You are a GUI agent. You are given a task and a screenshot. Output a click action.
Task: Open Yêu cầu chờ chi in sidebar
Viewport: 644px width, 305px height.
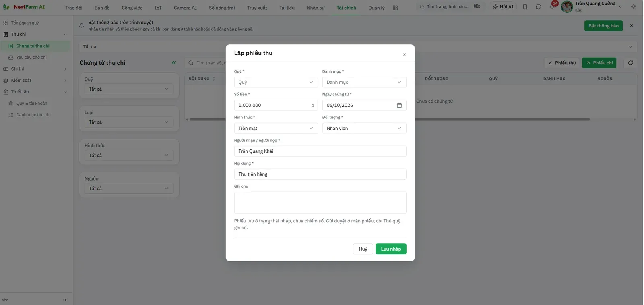(31, 57)
